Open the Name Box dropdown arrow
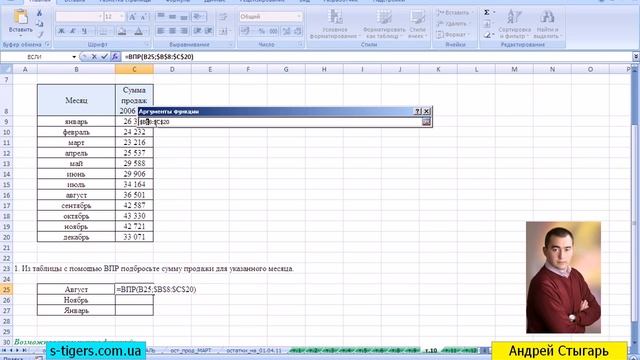 coord(74,57)
